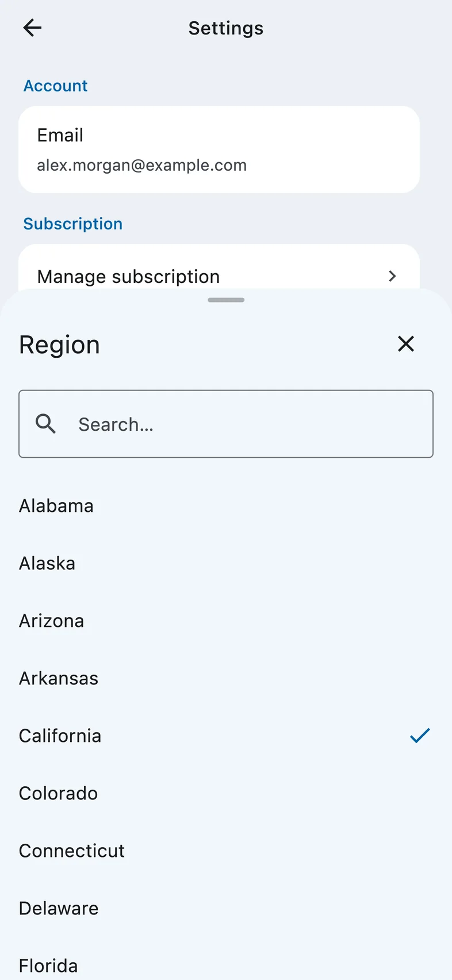Select Florida as region

click(x=226, y=962)
